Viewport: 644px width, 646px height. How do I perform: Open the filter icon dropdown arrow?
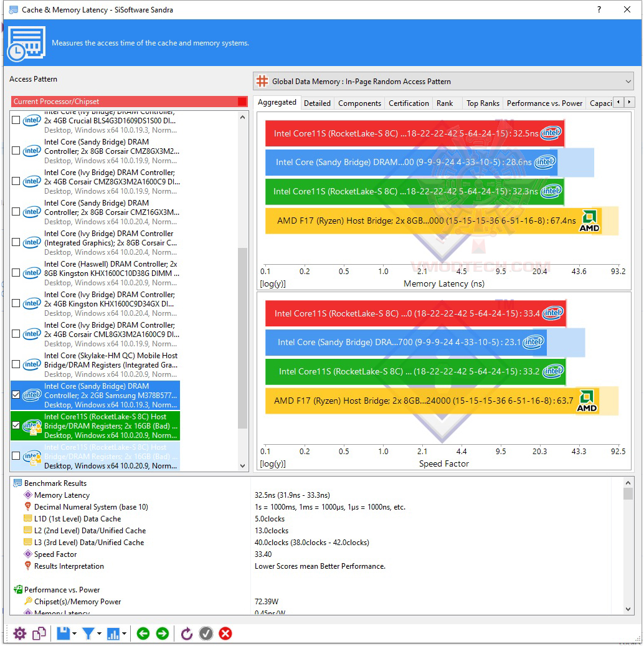click(99, 633)
